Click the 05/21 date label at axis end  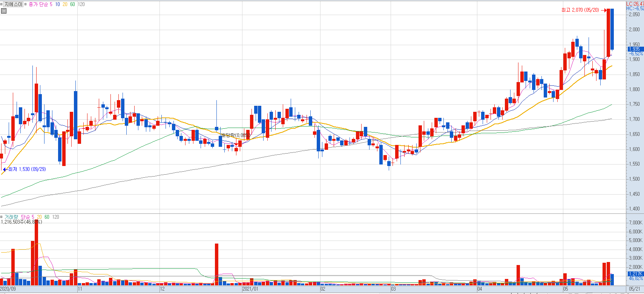tap(635, 289)
